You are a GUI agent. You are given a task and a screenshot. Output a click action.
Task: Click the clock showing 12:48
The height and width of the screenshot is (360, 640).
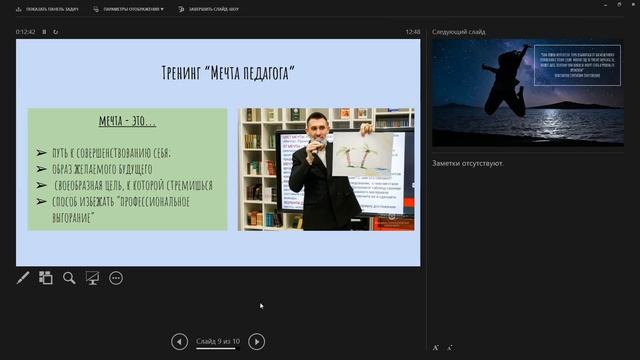click(413, 32)
